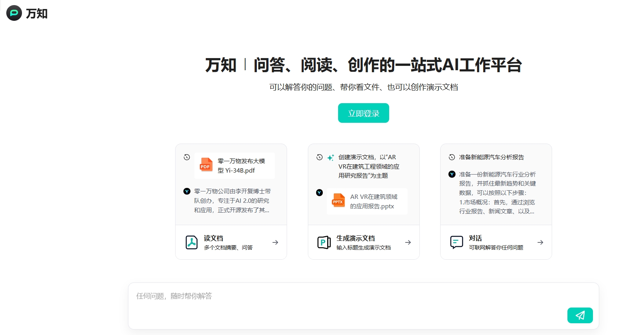This screenshot has width=644, height=335.
Task: Click the 万知 logo icon at top left
Action: coord(14,13)
